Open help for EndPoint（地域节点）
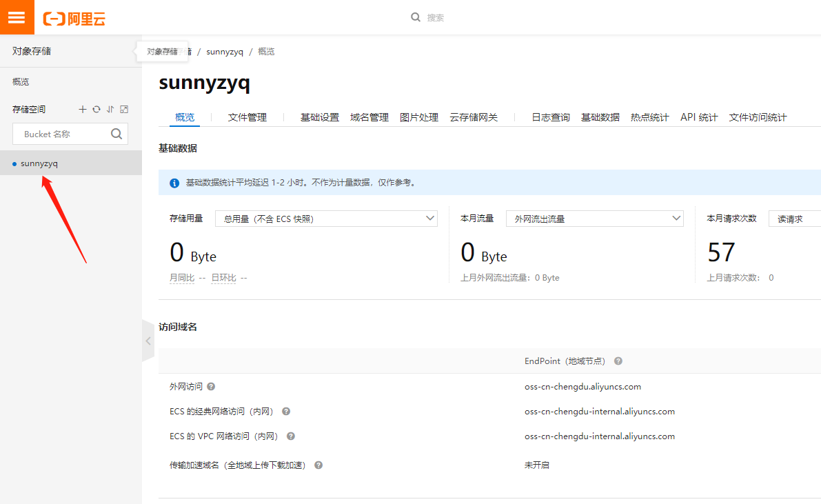 point(618,361)
